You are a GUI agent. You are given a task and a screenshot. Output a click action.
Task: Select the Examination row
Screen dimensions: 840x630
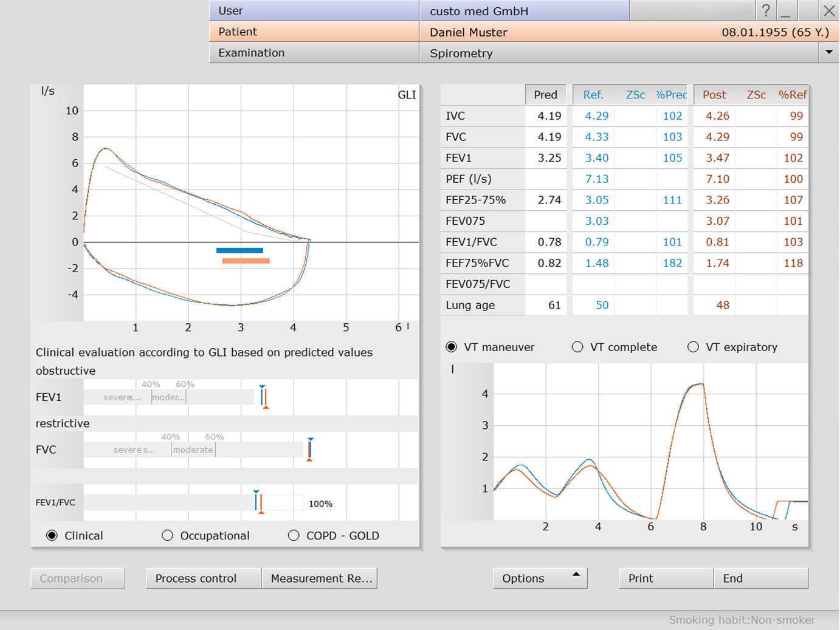[314, 53]
